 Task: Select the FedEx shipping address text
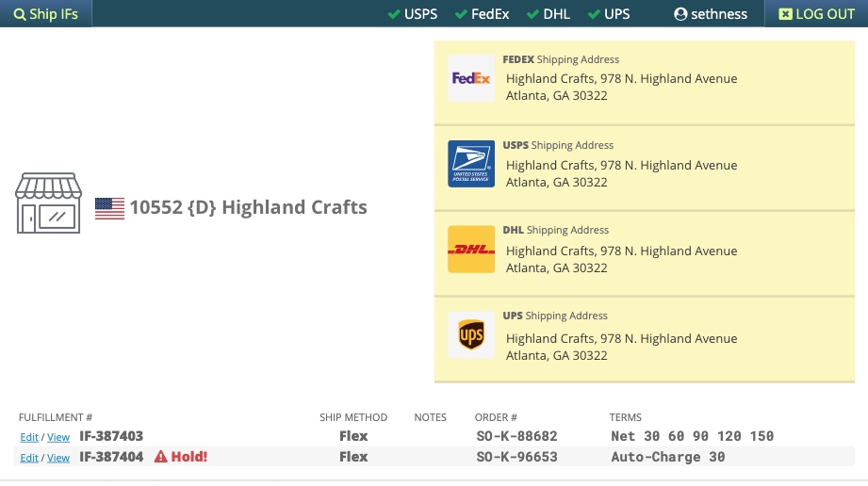(621, 87)
